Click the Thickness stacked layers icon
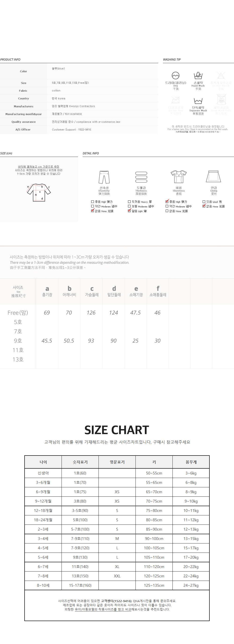Viewport: 234px width, 644px height. (x=141, y=177)
